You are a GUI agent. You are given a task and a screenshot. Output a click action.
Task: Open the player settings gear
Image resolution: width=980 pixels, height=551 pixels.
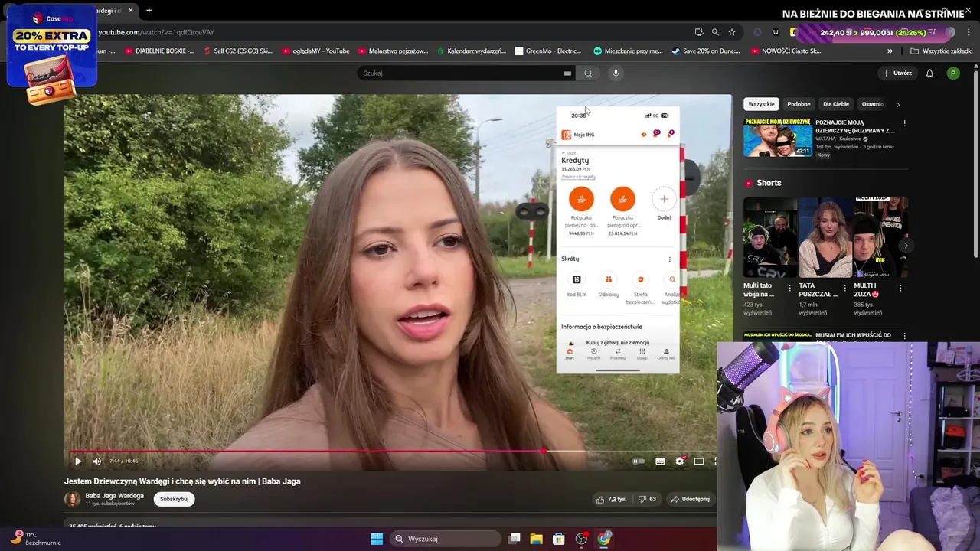(x=679, y=461)
